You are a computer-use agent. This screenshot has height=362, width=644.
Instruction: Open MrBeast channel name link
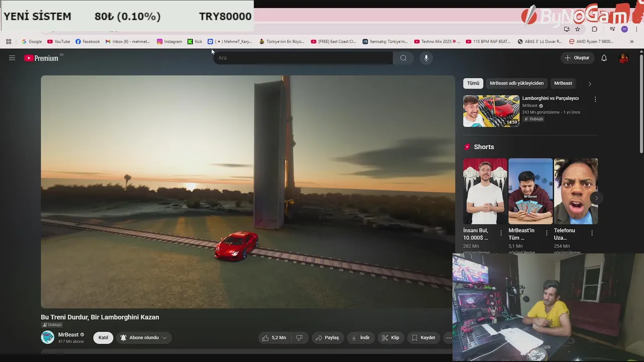[x=68, y=335]
